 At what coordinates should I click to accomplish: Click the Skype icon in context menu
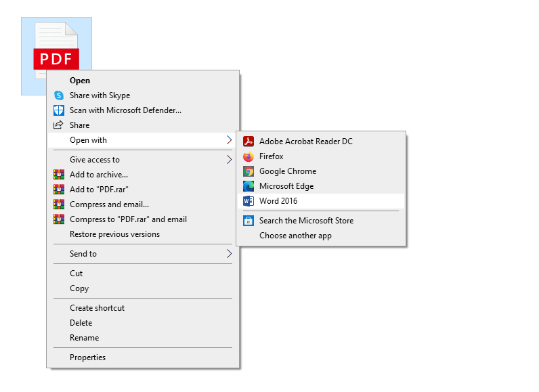59,95
